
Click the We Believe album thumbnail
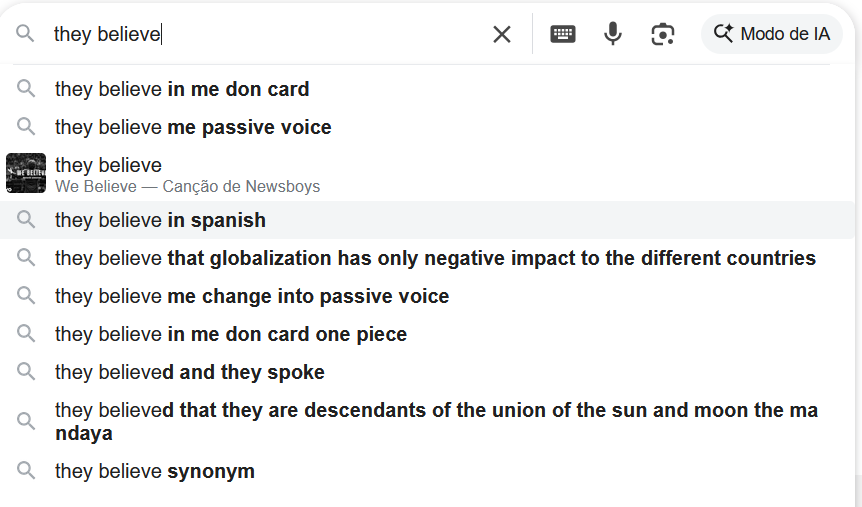point(26,173)
